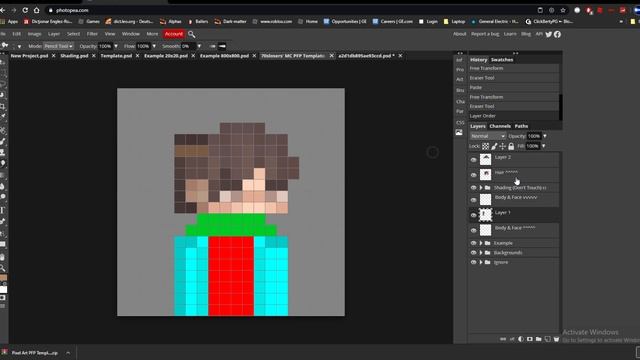Image resolution: width=640 pixels, height=360 pixels.
Task: Open the Flow percentage dropdown arrow
Action: pos(154,46)
